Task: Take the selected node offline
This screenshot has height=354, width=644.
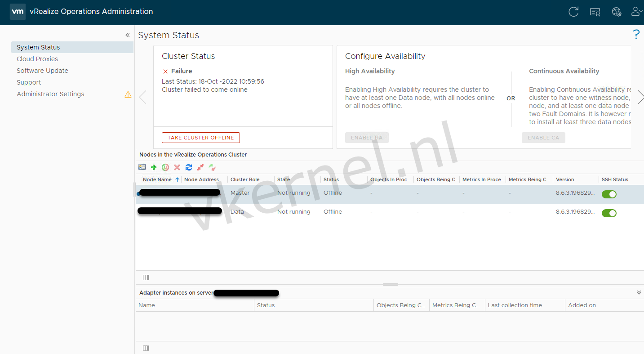Action: [200, 167]
